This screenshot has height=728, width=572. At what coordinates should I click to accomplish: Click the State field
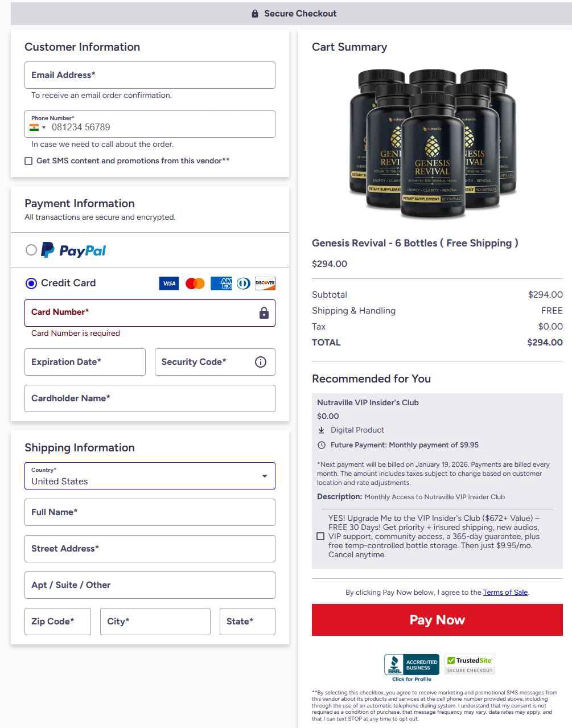click(248, 622)
